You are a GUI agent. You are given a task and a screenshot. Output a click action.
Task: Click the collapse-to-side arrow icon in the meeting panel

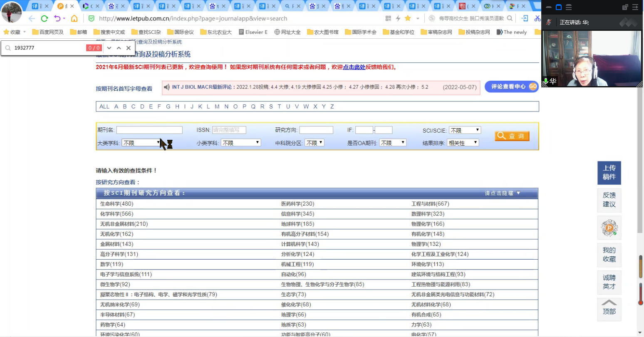(635, 7)
